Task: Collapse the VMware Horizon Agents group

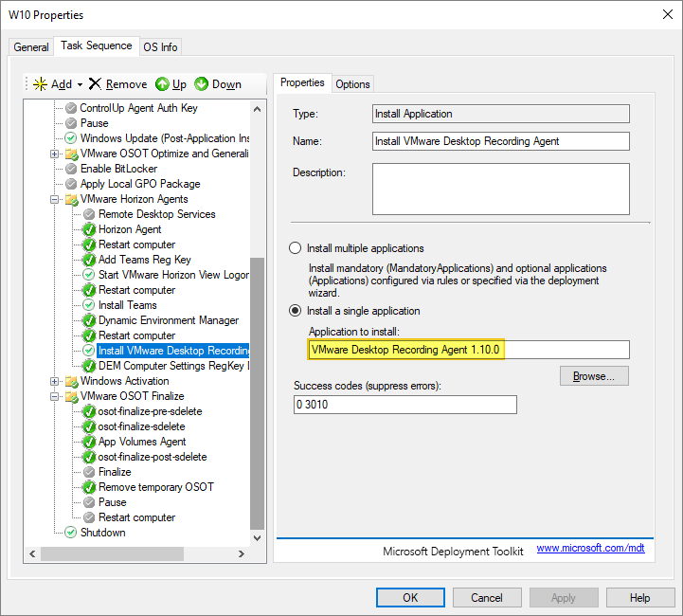Action: 55,199
